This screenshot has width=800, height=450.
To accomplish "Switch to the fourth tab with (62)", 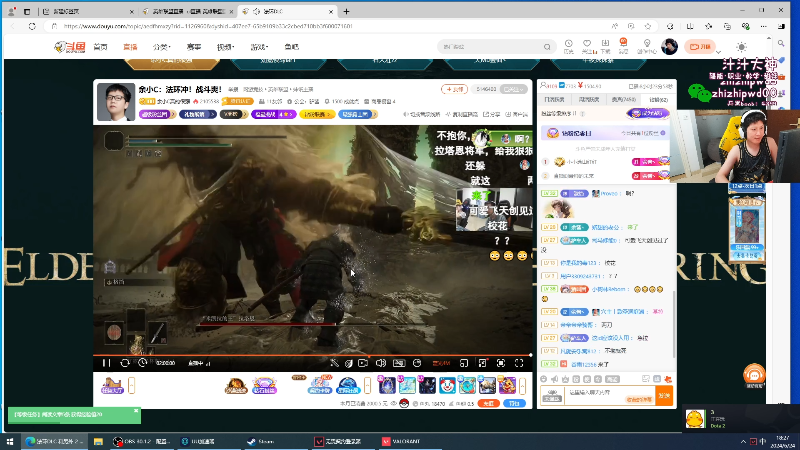I will [658, 99].
